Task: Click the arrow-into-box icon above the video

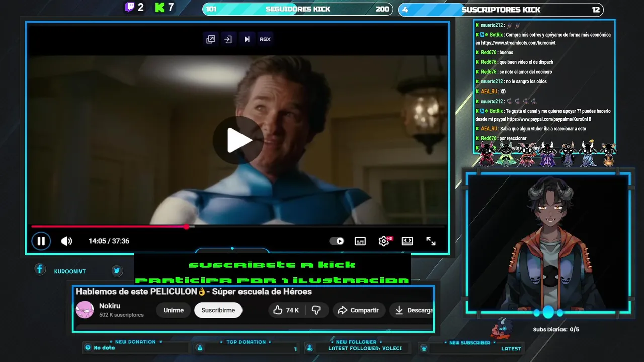Action: pos(228,39)
